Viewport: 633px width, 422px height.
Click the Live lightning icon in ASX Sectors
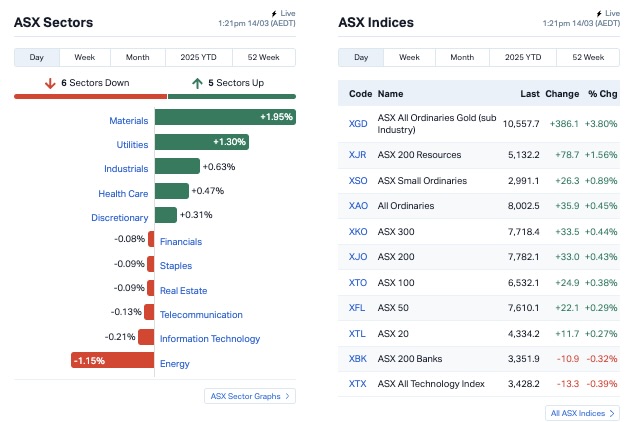pyautogui.click(x=274, y=14)
